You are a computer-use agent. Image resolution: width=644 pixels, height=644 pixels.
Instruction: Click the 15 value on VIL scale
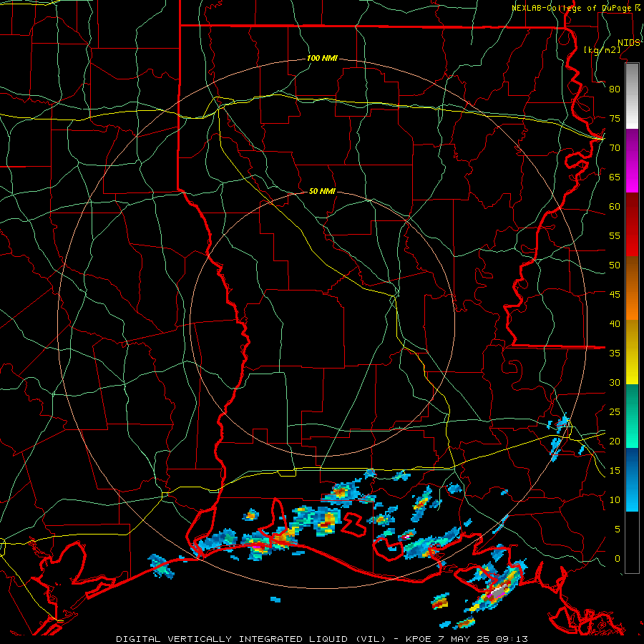[x=615, y=471]
